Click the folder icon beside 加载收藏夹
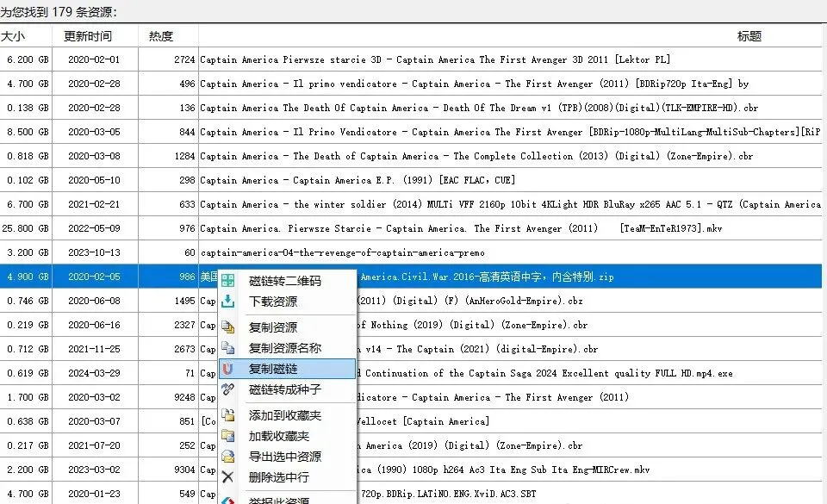Viewport: 827px width, 504px height. tap(227, 435)
